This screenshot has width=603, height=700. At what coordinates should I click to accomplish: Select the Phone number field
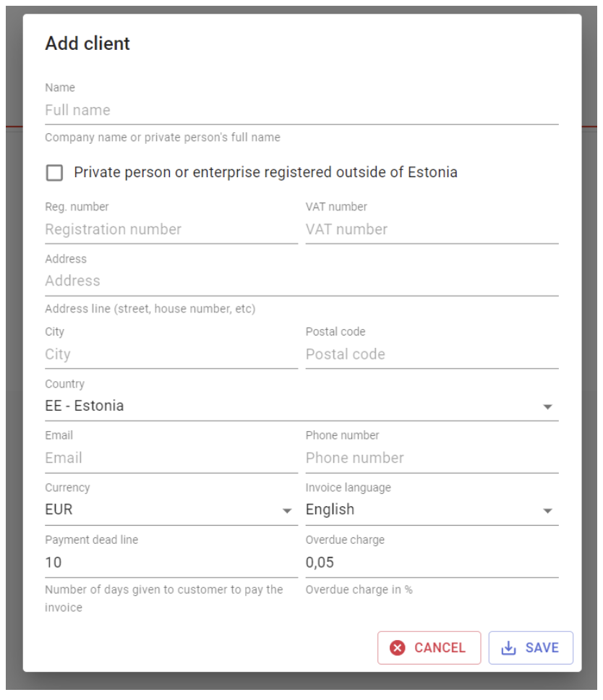coord(432,458)
